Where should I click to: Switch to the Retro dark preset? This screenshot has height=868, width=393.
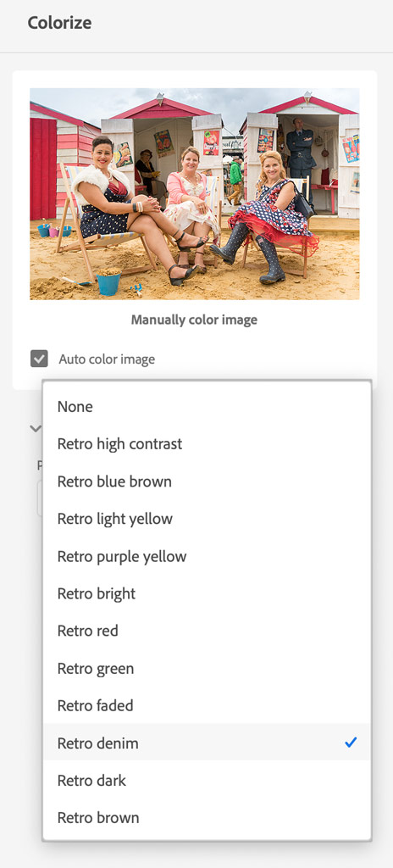coord(207,781)
